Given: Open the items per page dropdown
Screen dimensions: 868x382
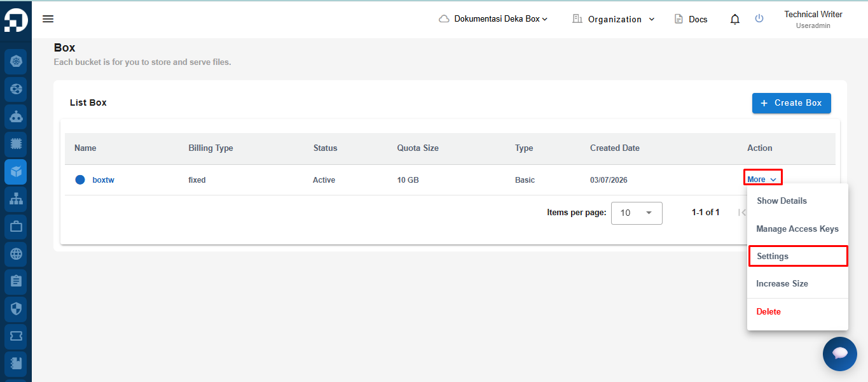Looking at the screenshot, I should pos(637,213).
